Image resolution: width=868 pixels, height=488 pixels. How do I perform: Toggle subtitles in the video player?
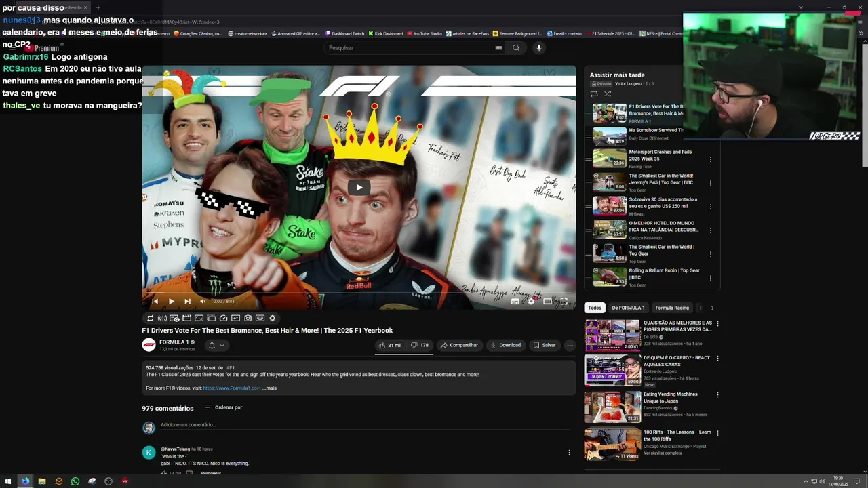[x=515, y=301]
